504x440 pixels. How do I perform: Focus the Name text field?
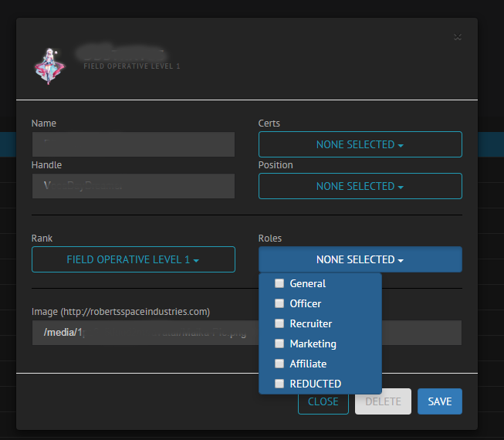click(x=133, y=144)
